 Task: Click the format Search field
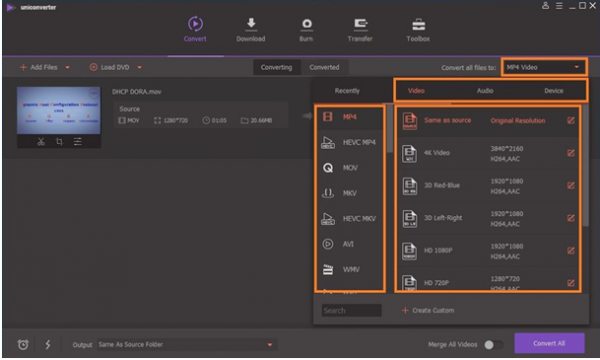351,310
